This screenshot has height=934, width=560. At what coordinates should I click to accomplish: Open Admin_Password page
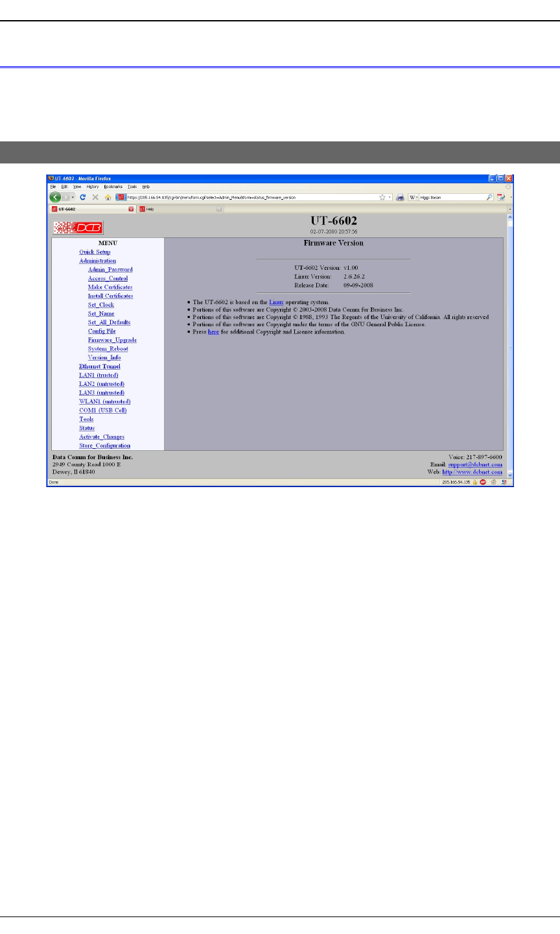coord(110,269)
